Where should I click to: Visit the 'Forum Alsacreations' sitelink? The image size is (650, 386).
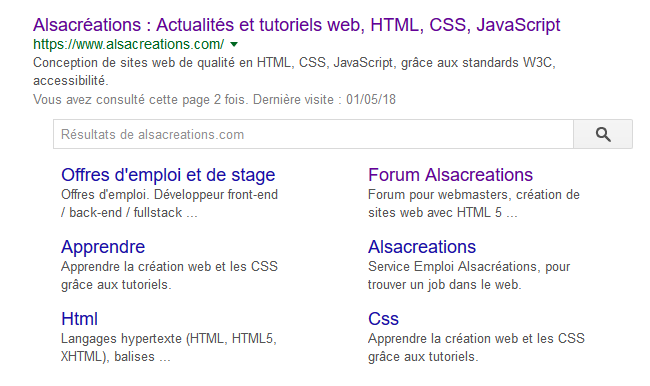click(x=450, y=175)
